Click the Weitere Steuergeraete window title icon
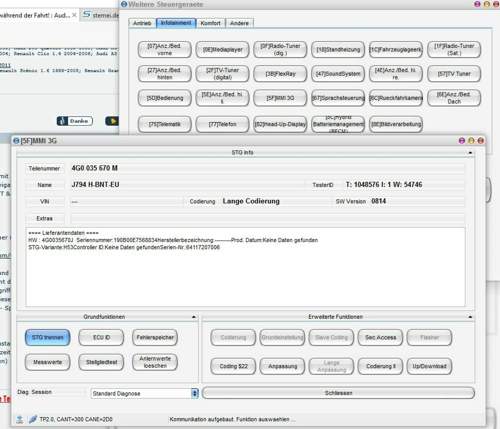This screenshot has height=429, width=500. [124, 4]
